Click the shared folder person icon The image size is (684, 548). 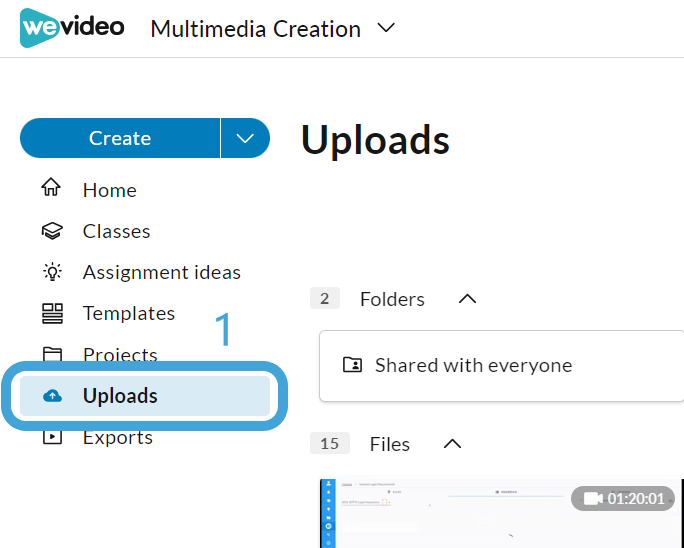tap(352, 364)
